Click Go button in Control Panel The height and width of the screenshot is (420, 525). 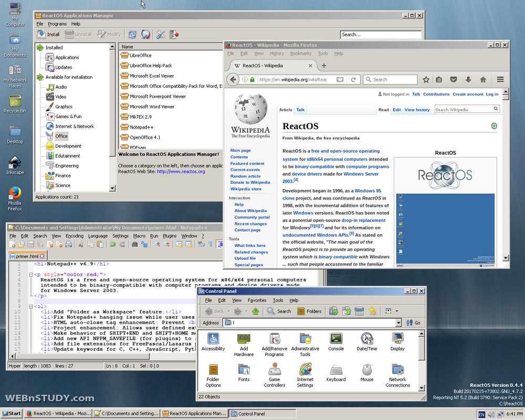[x=413, y=323]
